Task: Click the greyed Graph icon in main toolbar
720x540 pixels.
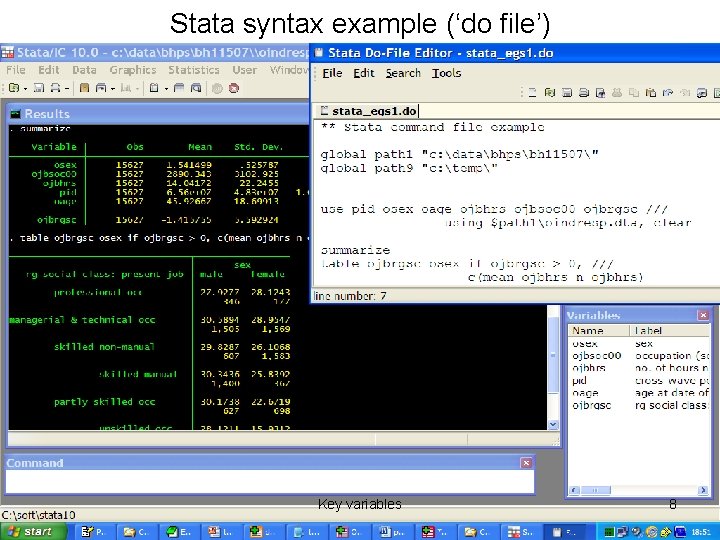Action: [x=125, y=88]
